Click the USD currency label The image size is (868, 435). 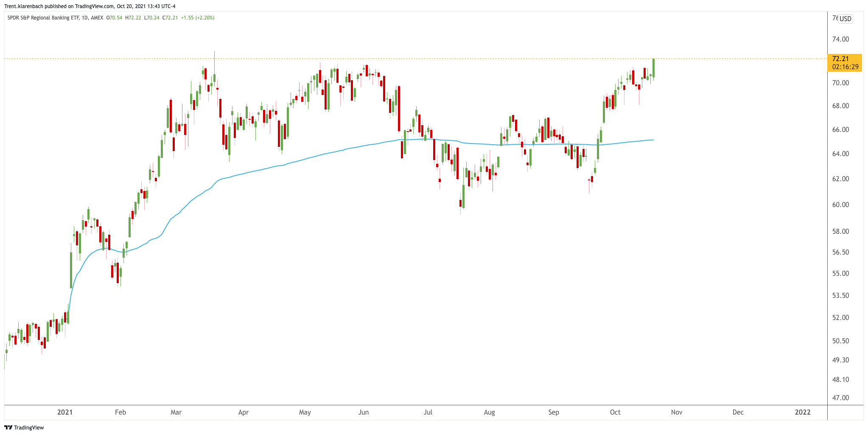(x=846, y=19)
